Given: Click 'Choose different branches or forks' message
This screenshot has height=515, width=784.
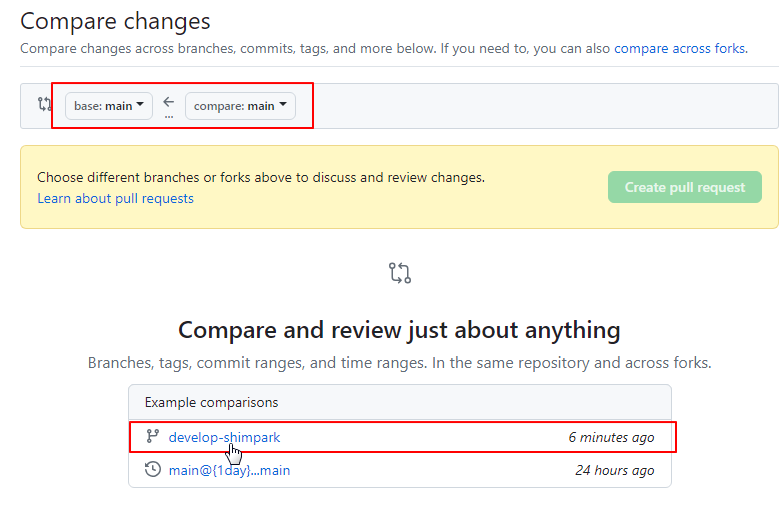Looking at the screenshot, I should tap(261, 178).
